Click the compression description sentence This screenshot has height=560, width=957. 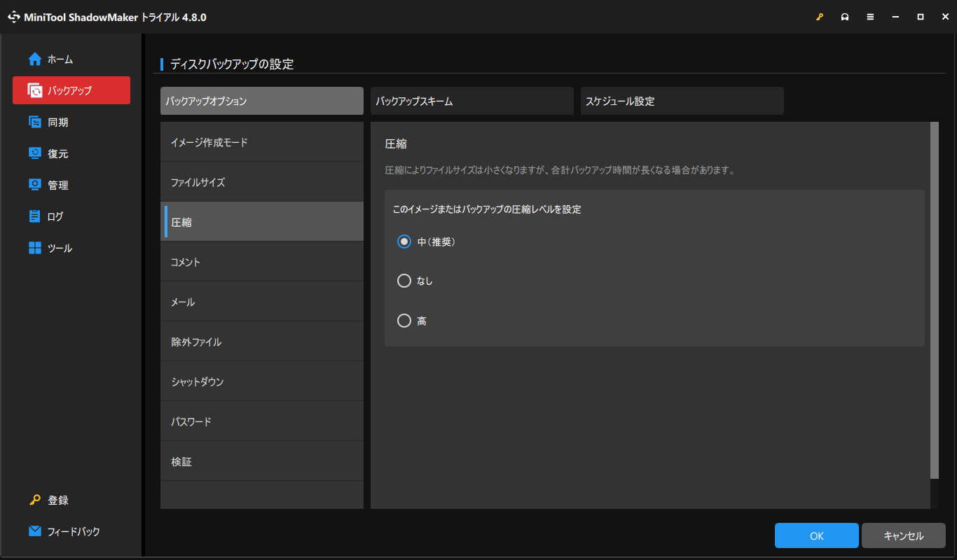click(x=560, y=170)
